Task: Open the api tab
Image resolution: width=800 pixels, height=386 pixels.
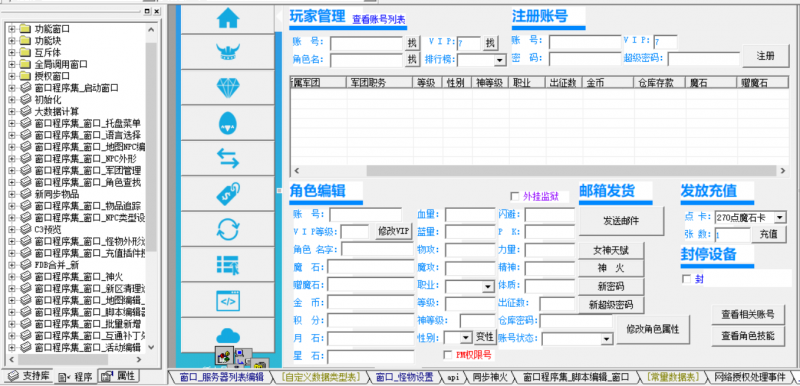Action: 453,377
